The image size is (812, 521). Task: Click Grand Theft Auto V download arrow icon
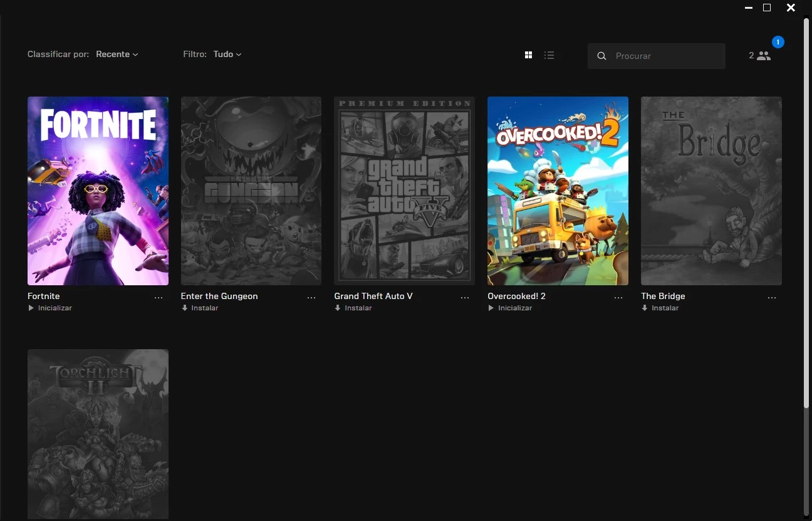pyautogui.click(x=338, y=308)
